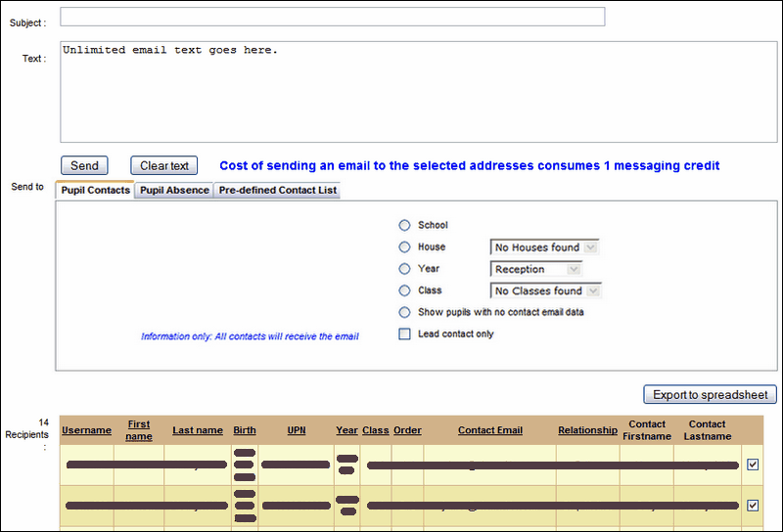This screenshot has width=783, height=532.
Task: Open the No Classes found dropdown
Action: click(x=546, y=291)
